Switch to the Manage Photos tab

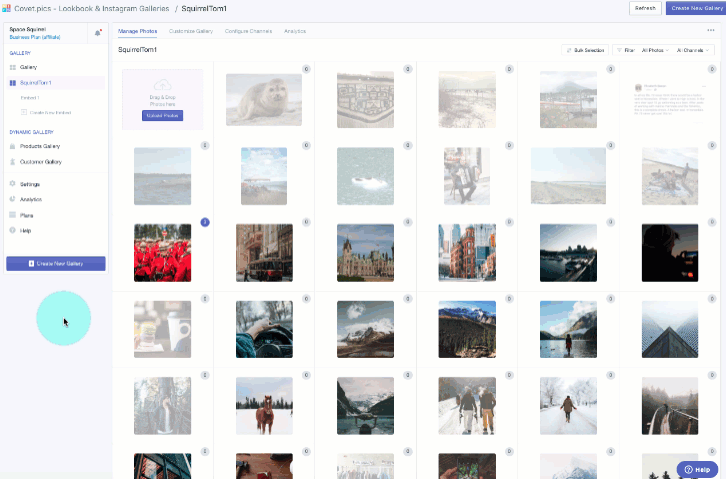138,31
